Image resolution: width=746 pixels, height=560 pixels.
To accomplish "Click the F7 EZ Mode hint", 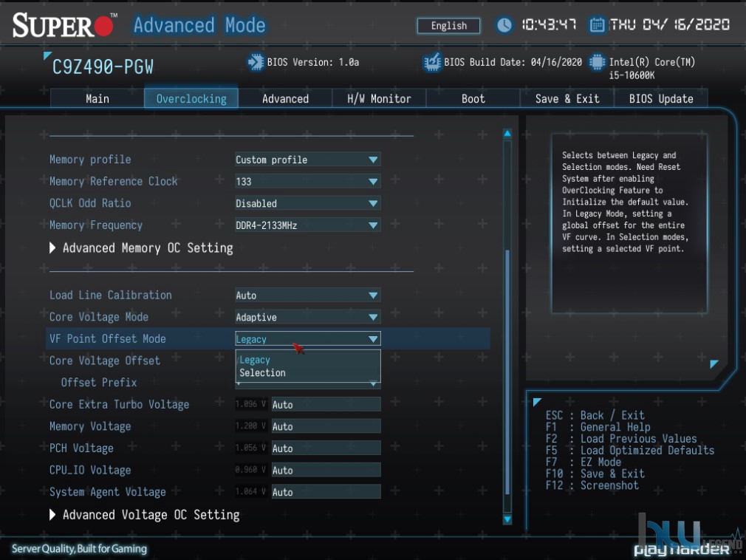I will click(584, 462).
